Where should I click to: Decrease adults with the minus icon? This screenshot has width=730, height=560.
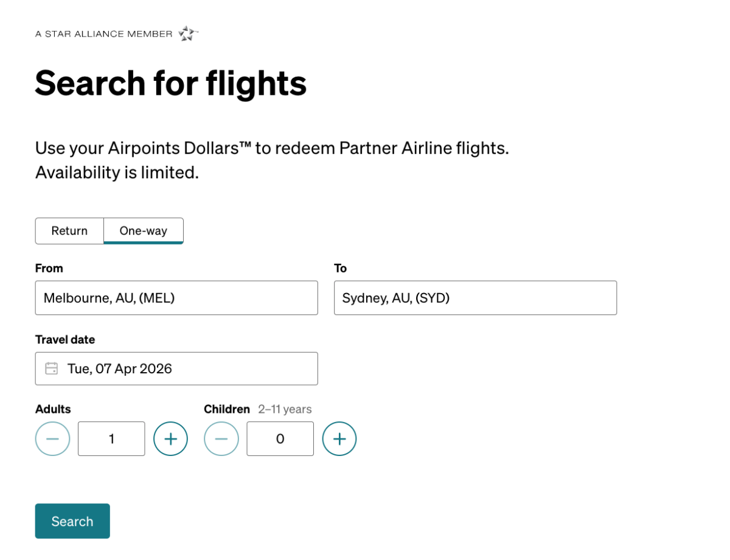coord(53,438)
